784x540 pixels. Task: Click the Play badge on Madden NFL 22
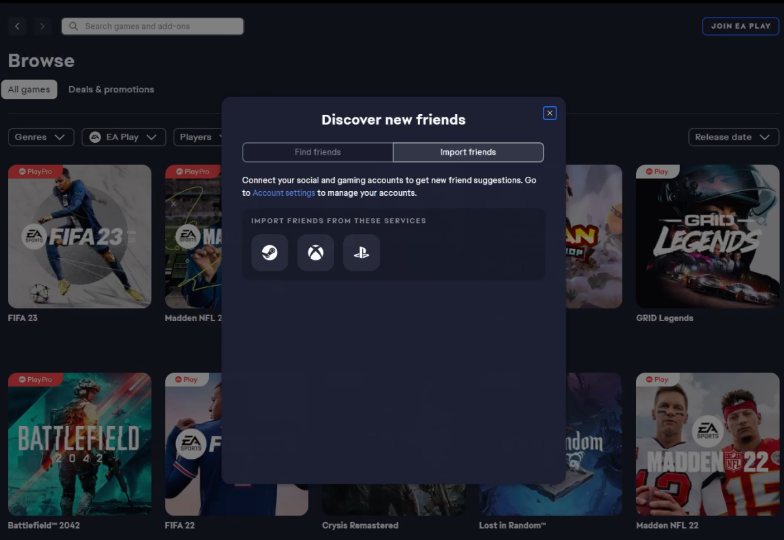[656, 380]
